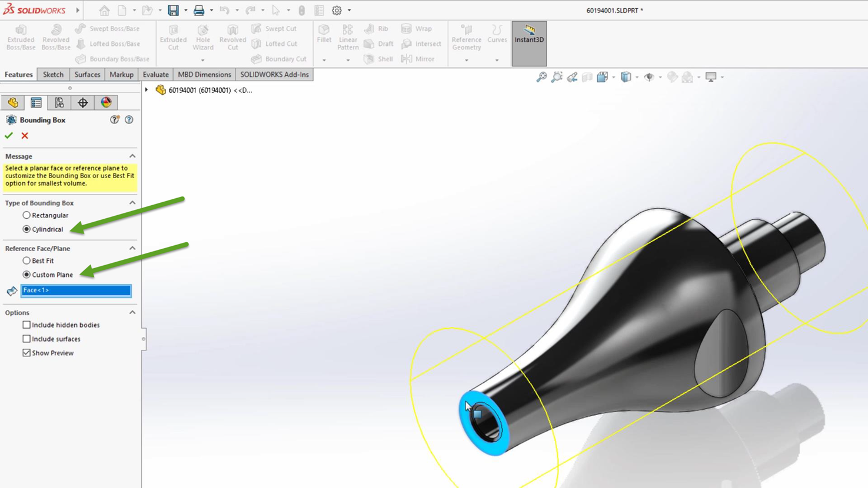Open the Fillet dropdown arrow
Viewport: 868px width, 488px height.
click(x=324, y=60)
